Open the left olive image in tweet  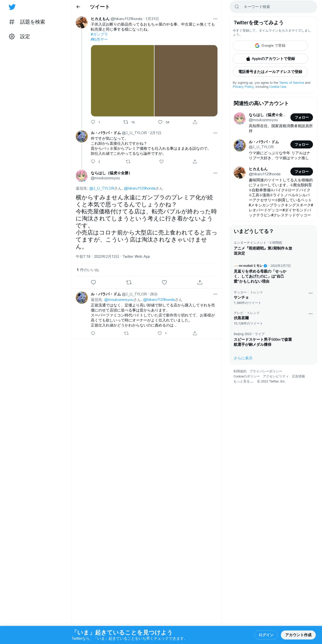pos(122,81)
